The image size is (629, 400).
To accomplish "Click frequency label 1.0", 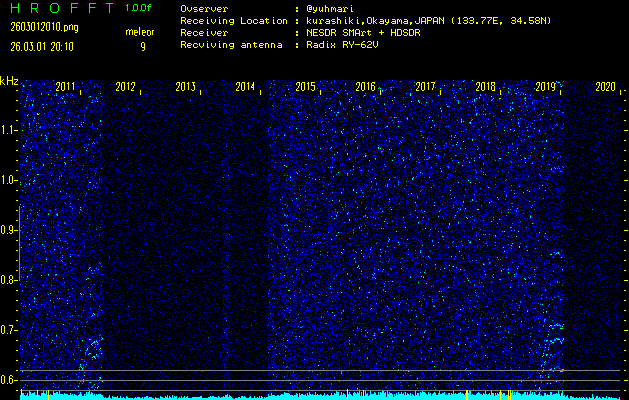I will pyautogui.click(x=8, y=180).
